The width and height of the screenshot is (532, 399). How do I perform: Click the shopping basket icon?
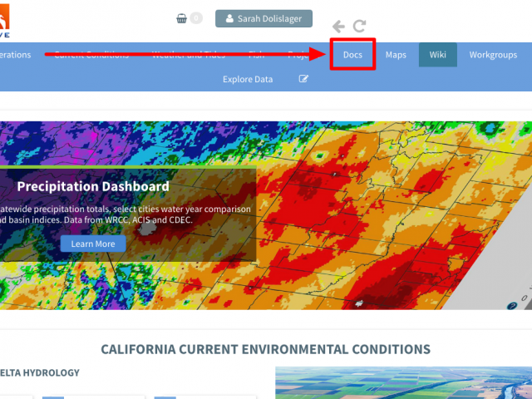pyautogui.click(x=181, y=18)
